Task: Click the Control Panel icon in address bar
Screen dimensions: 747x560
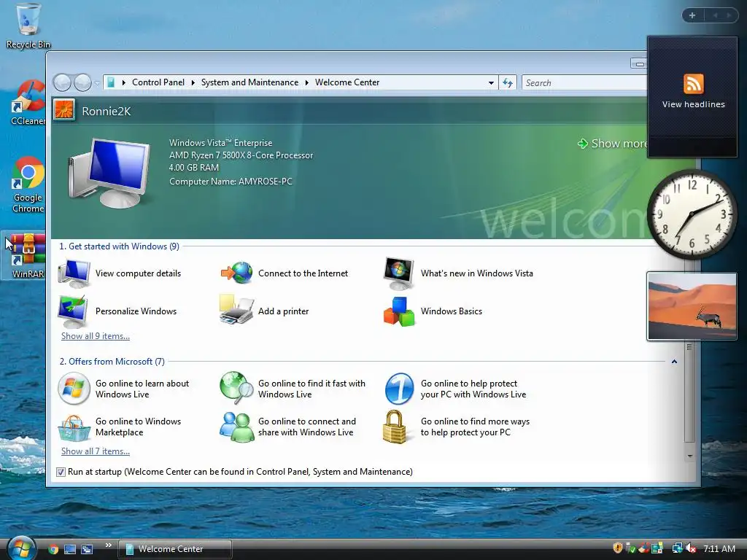Action: coord(111,82)
